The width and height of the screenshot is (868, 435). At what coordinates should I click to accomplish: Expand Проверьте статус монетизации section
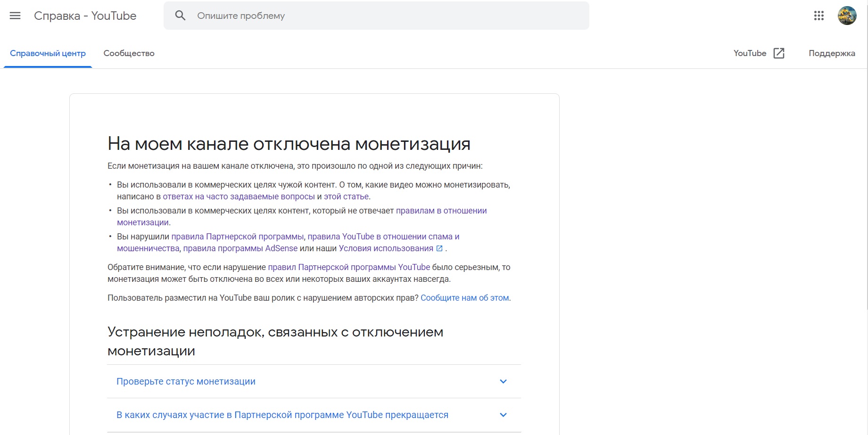pos(186,381)
